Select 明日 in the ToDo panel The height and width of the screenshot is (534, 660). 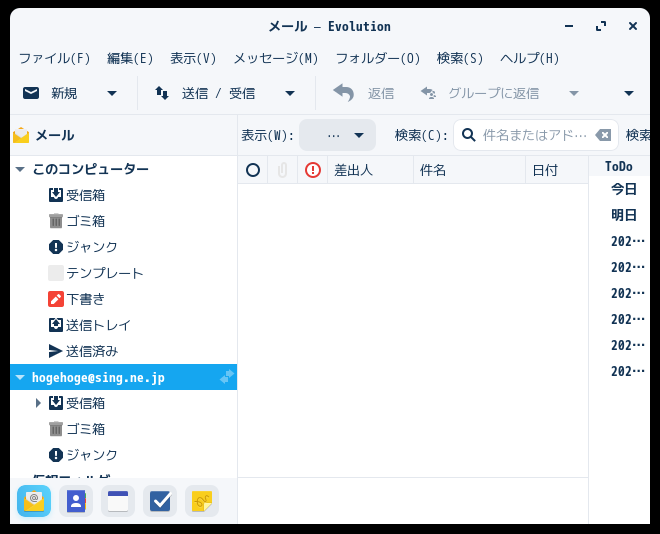(x=624, y=215)
